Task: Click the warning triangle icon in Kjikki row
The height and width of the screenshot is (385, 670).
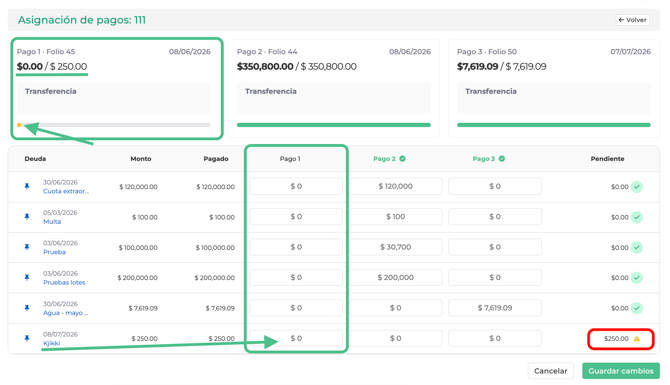Action: pyautogui.click(x=637, y=338)
